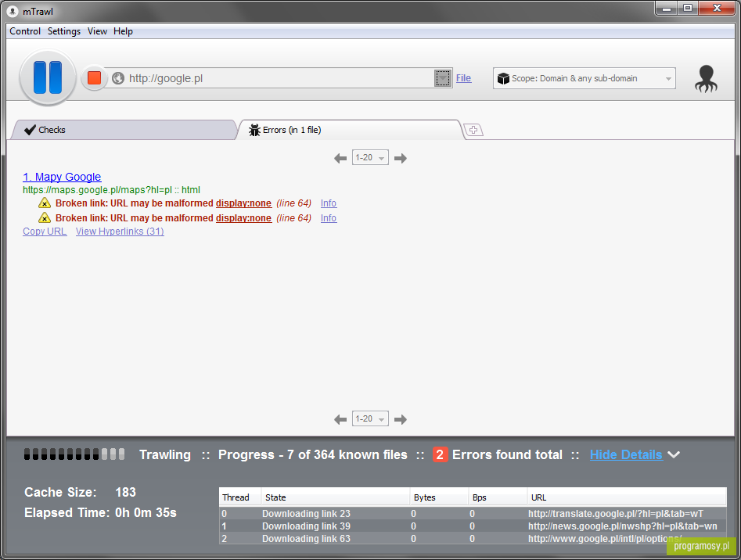The height and width of the screenshot is (560, 741).
Task: Click the red errors count badge showing 2
Action: coord(440,454)
